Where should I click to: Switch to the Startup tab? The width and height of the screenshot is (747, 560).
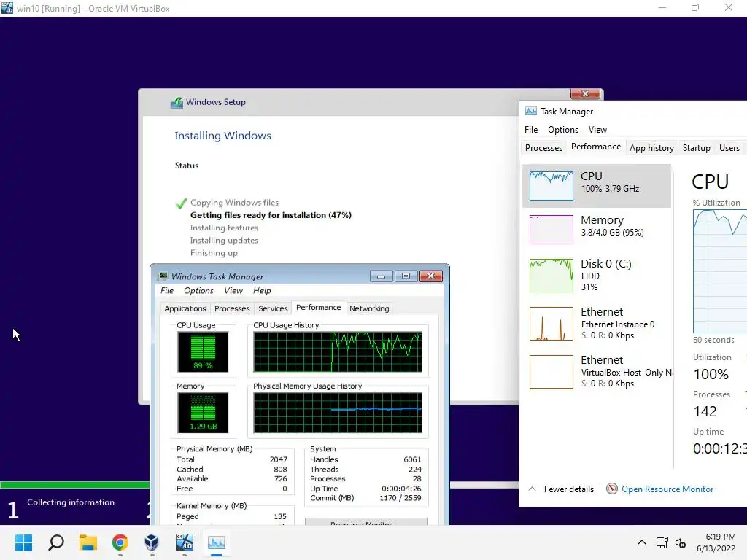click(696, 148)
